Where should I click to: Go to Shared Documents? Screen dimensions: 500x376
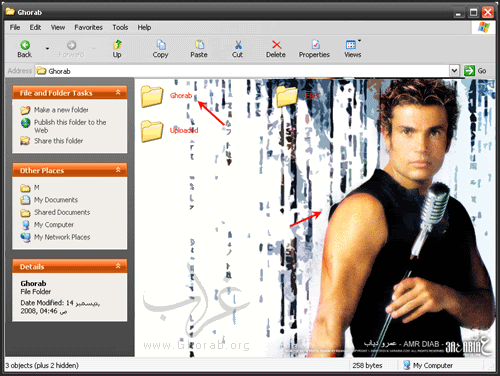tap(62, 212)
